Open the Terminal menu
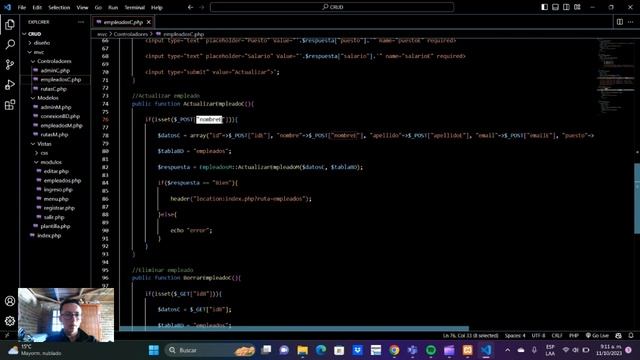This screenshot has width=640, height=360. 135,7
